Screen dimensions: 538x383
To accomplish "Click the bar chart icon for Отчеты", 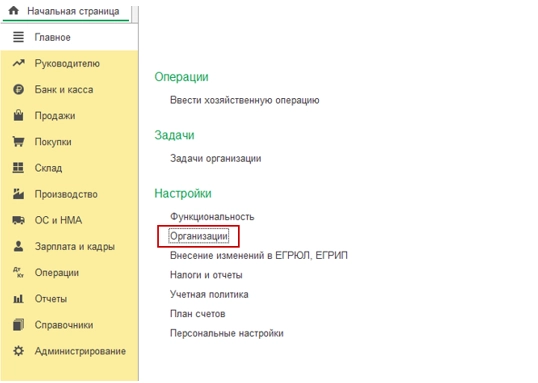I will [x=19, y=299].
